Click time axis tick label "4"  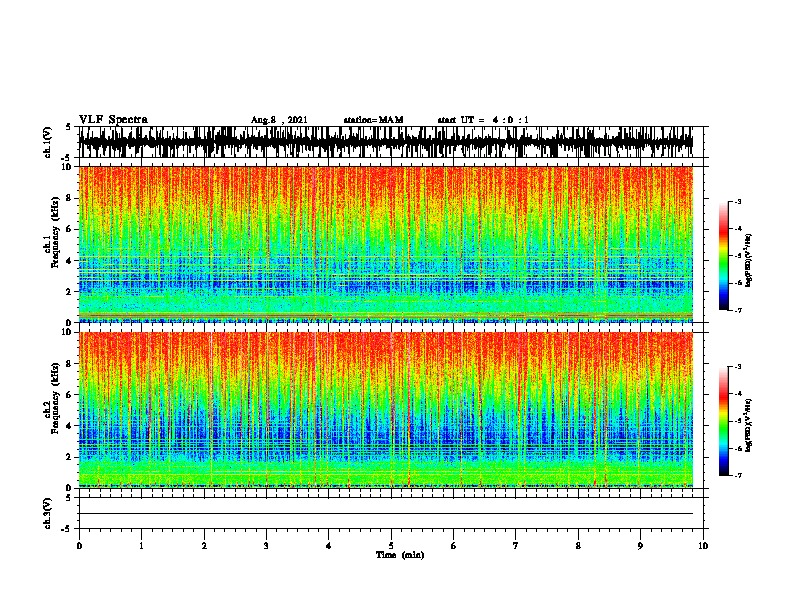[329, 546]
